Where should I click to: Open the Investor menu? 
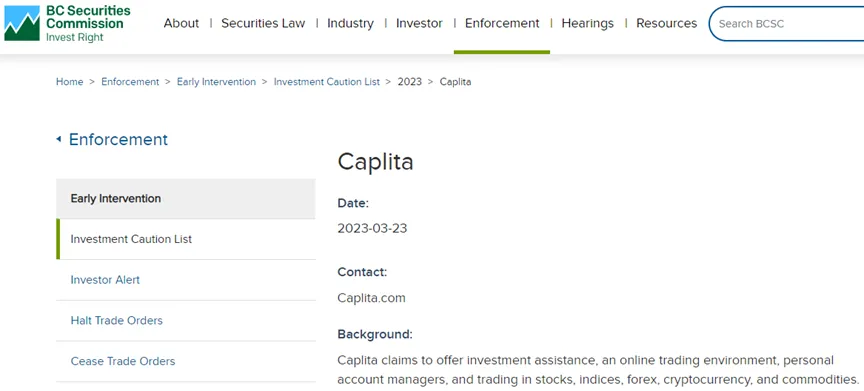[419, 23]
